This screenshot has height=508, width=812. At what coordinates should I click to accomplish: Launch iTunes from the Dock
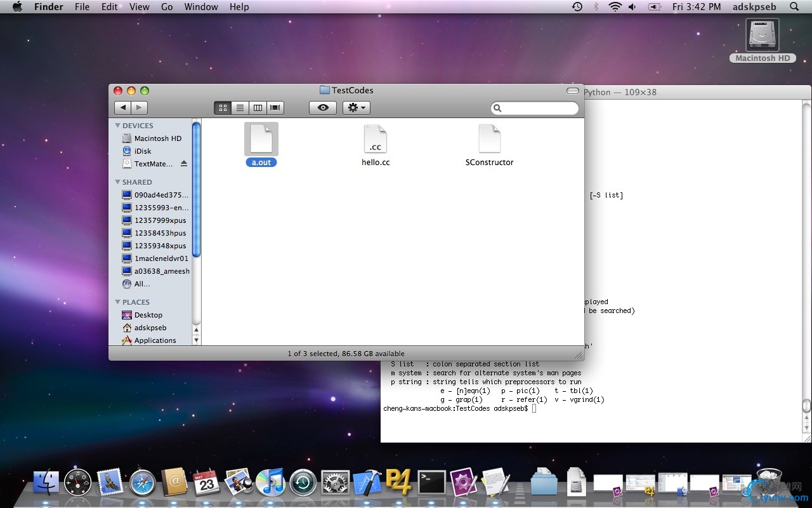click(x=271, y=483)
